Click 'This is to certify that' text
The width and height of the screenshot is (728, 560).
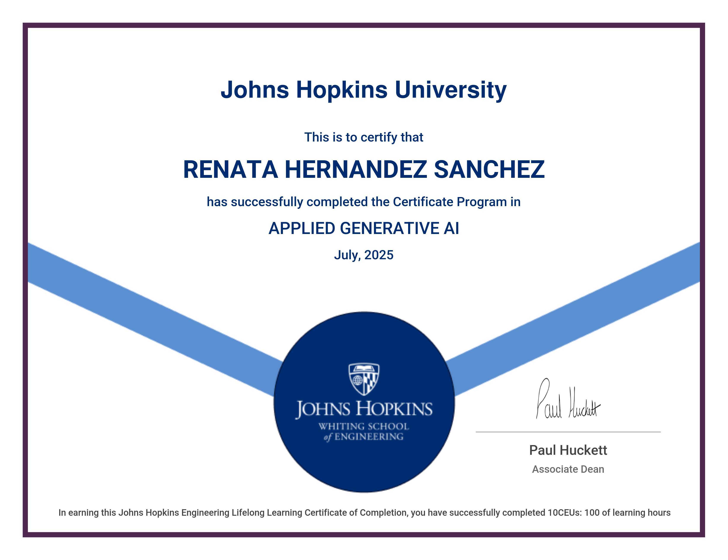point(364,137)
